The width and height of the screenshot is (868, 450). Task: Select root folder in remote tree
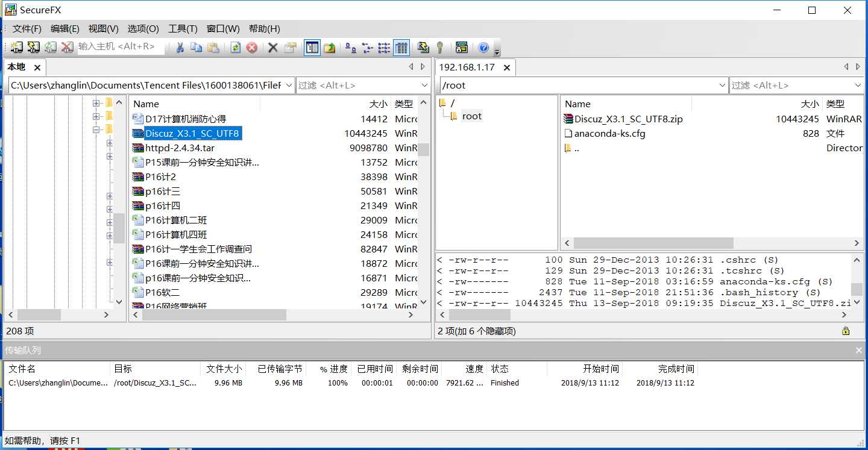[472, 116]
